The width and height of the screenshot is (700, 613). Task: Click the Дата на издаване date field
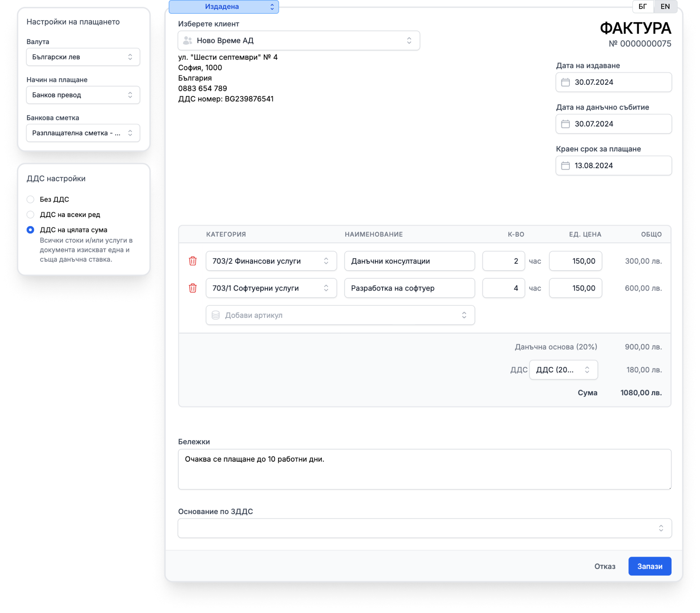(614, 82)
